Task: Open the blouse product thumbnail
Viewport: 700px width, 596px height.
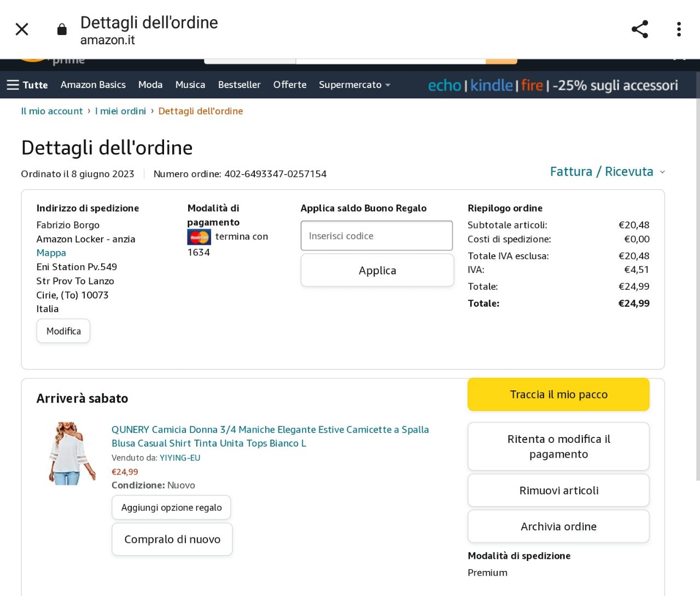Action: coord(72,453)
